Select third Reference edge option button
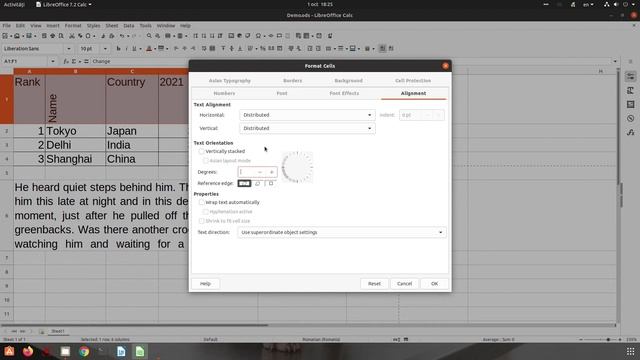 pos(271,183)
